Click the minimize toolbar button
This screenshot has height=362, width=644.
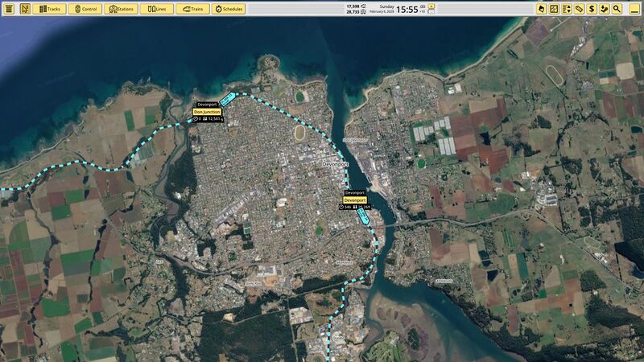click(634, 9)
